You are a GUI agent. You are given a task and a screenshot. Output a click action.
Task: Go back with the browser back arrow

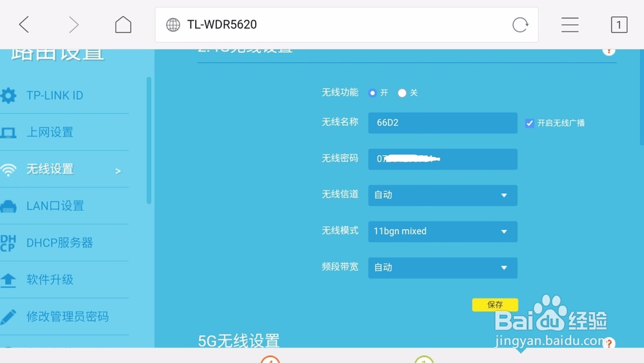(x=24, y=25)
